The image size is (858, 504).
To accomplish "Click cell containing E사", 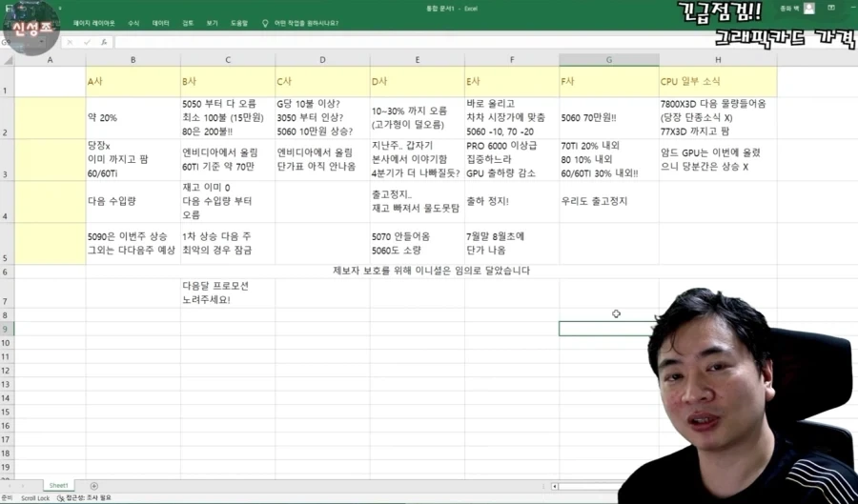I will pos(512,82).
